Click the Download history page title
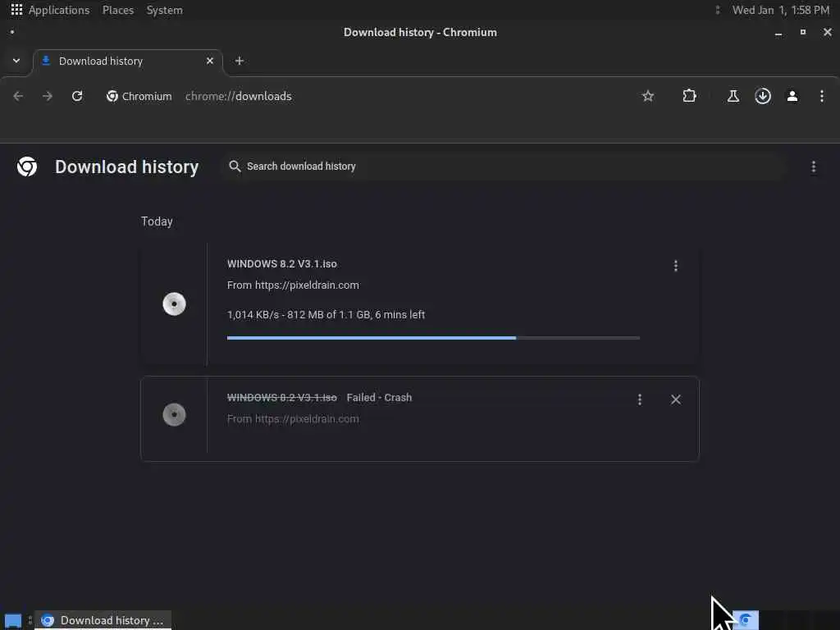 tap(127, 167)
